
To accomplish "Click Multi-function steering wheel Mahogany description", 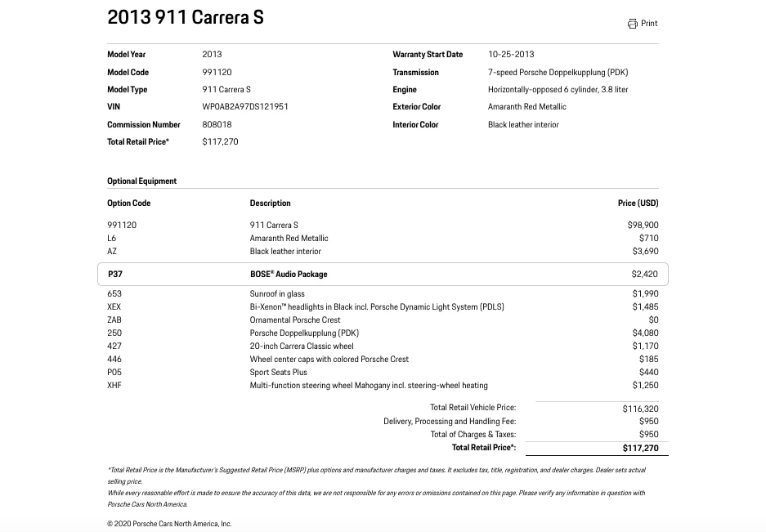I will [x=369, y=386].
